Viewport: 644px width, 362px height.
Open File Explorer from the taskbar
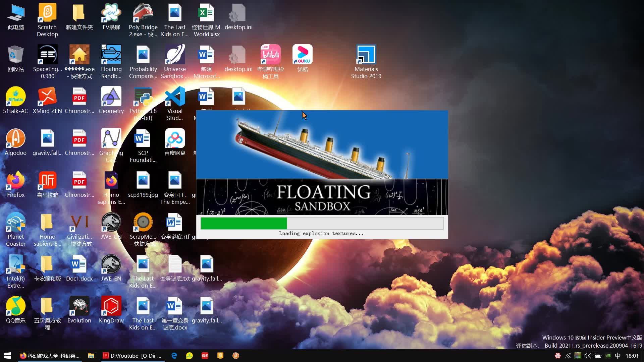tap(91, 356)
